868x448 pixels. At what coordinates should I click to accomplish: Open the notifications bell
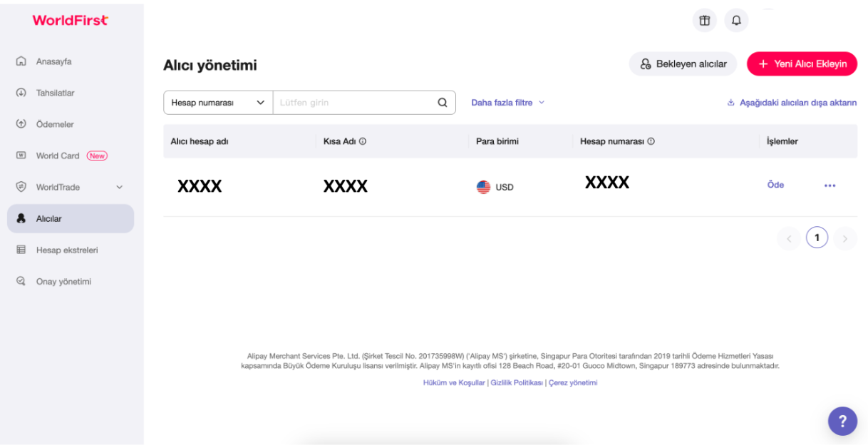click(x=736, y=21)
